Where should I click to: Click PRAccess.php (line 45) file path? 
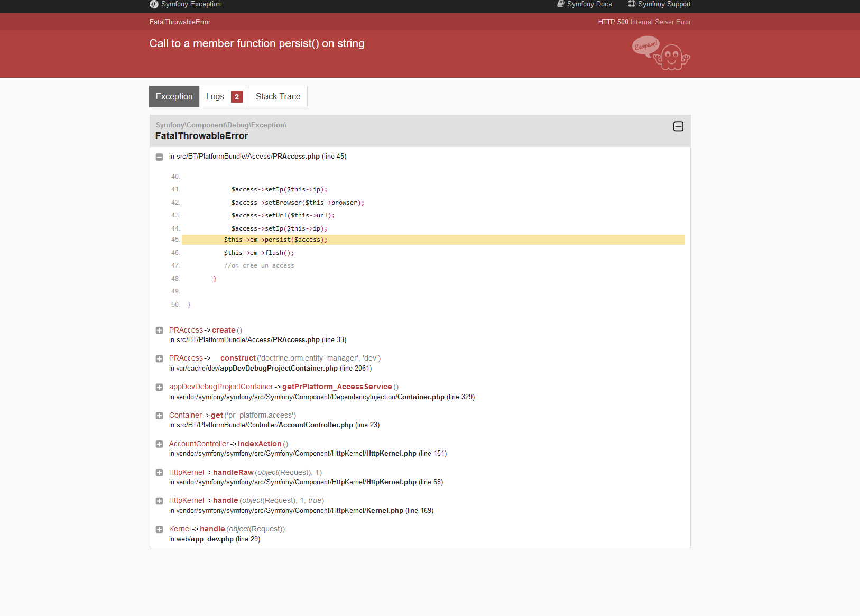pos(257,157)
